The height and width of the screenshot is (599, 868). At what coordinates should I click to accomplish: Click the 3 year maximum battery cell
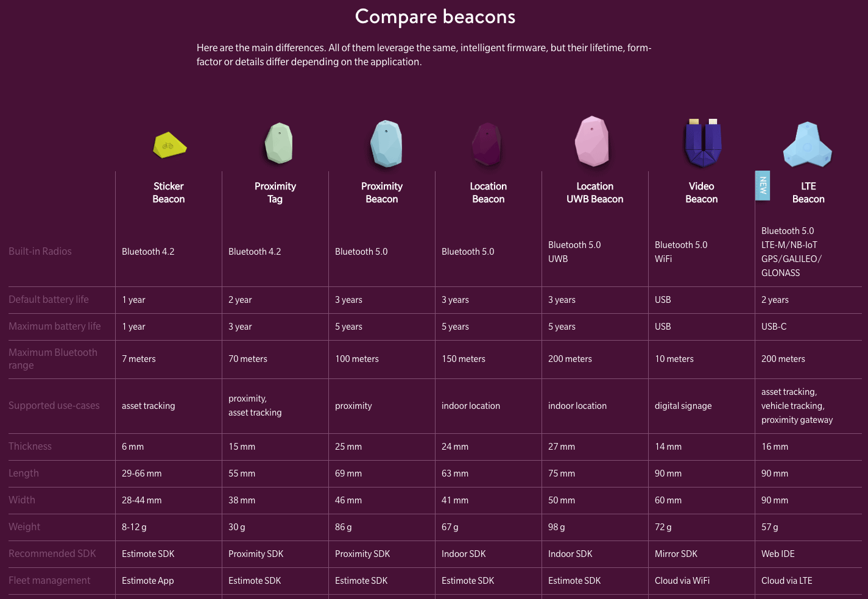pyautogui.click(x=240, y=327)
